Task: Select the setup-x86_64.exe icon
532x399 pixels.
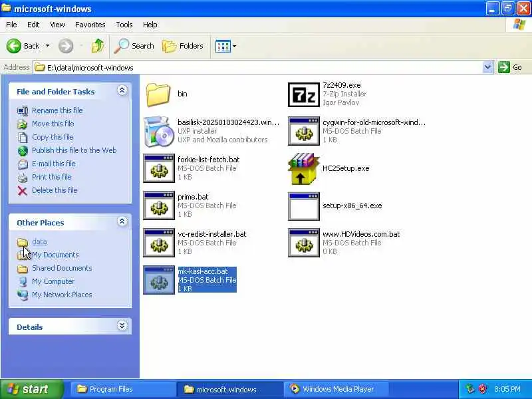Action: (x=304, y=206)
